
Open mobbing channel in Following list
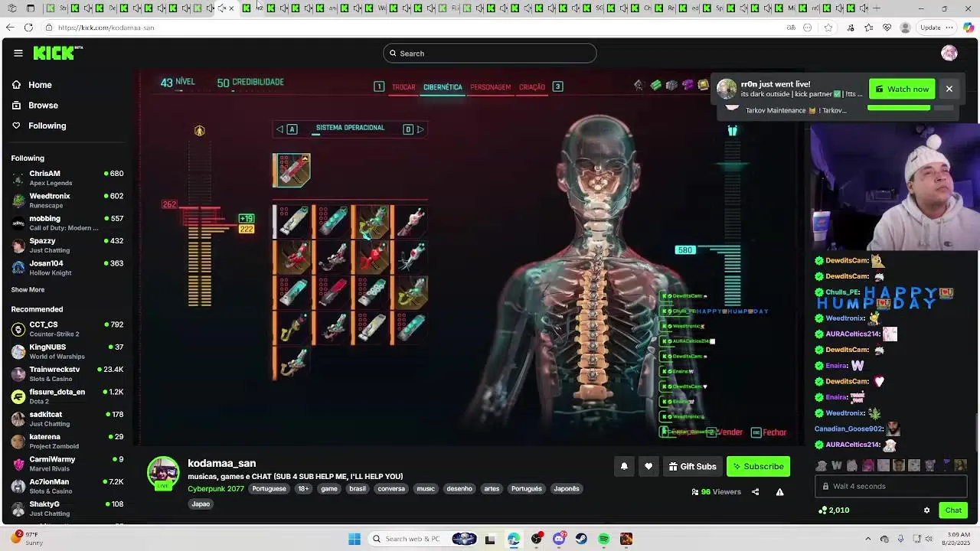pos(67,223)
